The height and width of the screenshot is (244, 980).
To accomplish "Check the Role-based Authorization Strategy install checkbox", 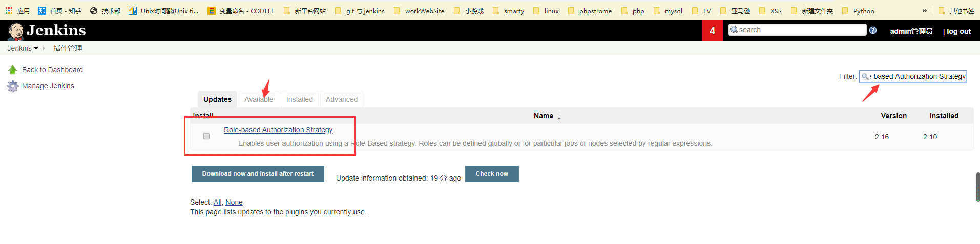I will 206,136.
